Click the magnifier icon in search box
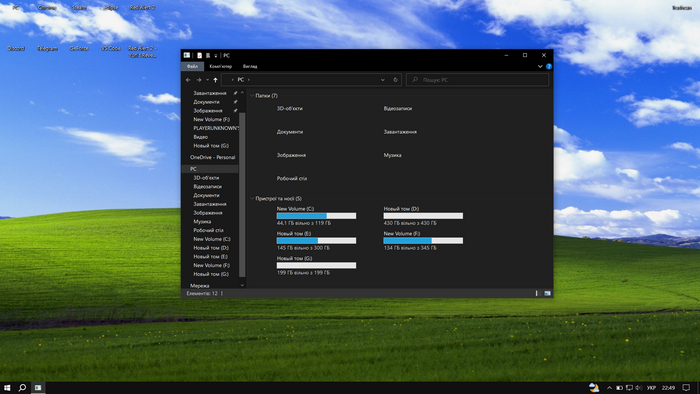 tap(415, 79)
